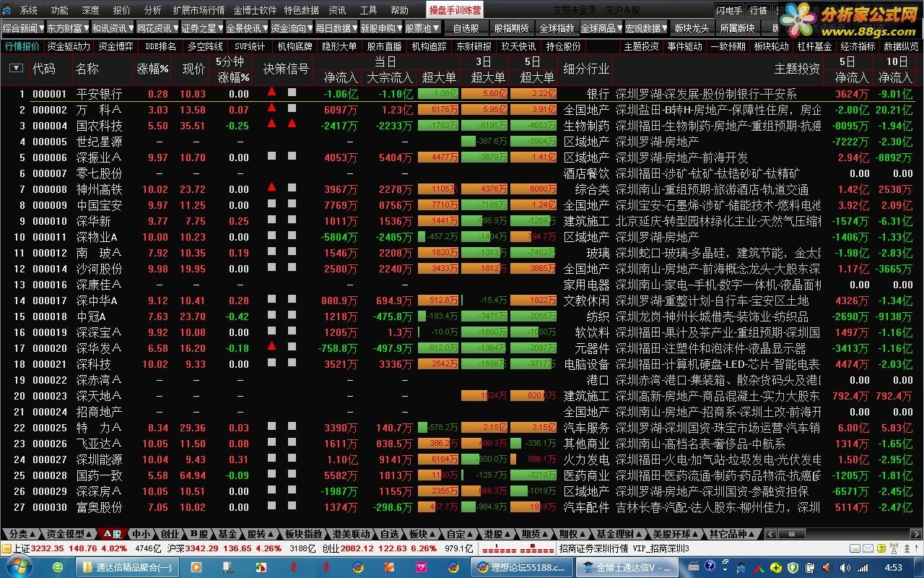924x578 pixels.
Task: Expand the 综合新闻 dropdown
Action: [22, 28]
